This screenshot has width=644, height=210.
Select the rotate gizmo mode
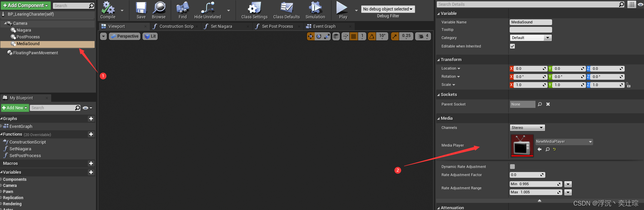(319, 36)
